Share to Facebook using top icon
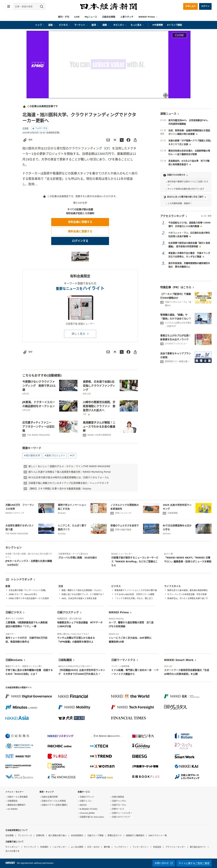Screen dimensions: 217x868 (128, 140)
